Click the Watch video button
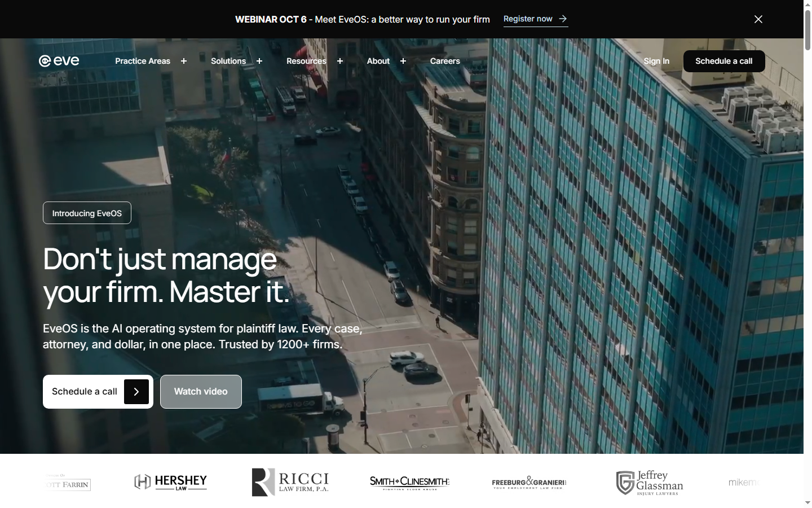 (x=201, y=392)
